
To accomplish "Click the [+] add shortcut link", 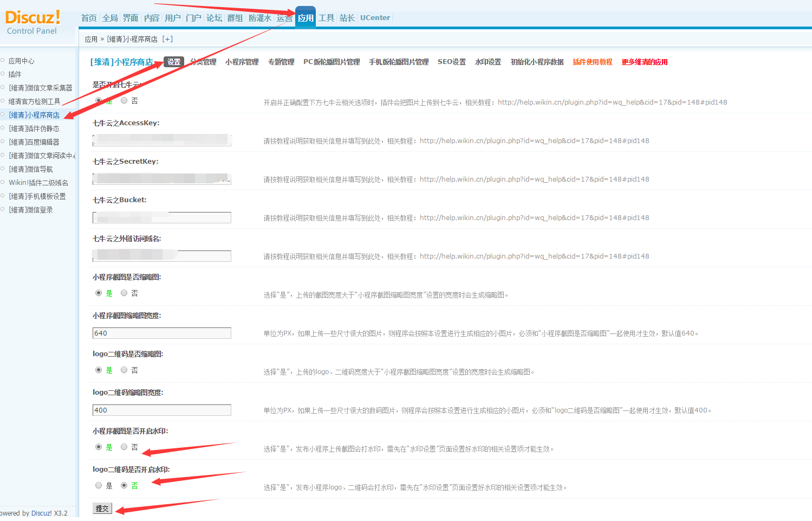I will [167, 39].
